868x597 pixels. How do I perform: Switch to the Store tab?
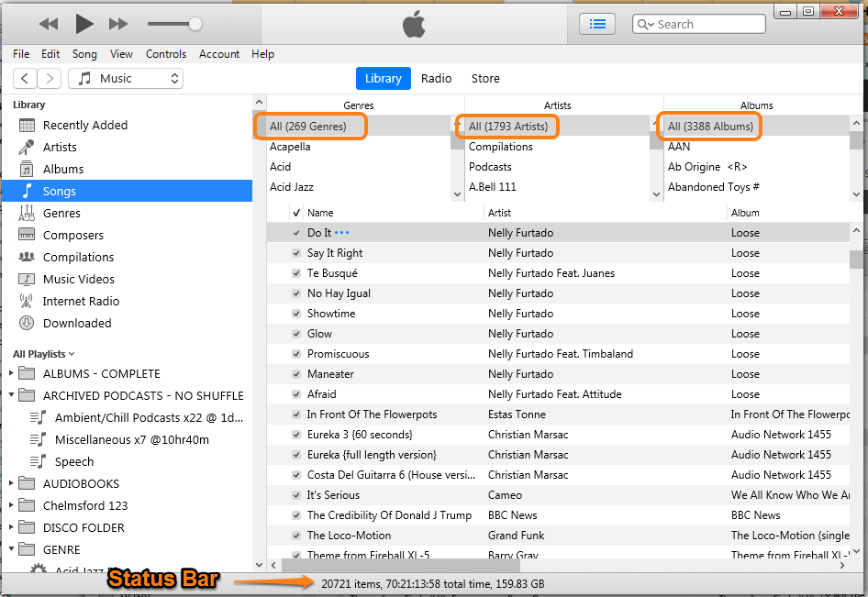[x=485, y=79]
